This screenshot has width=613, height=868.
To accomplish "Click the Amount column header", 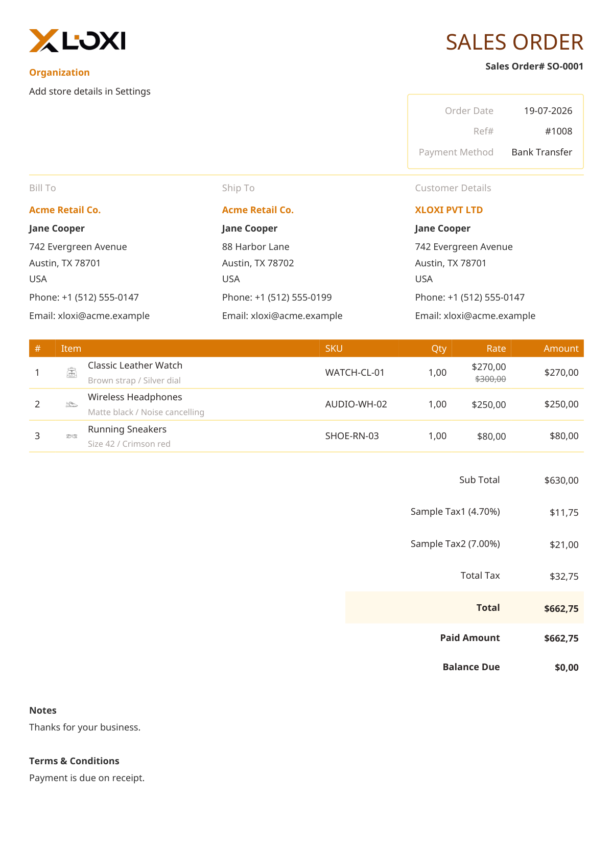I will pyautogui.click(x=561, y=349).
